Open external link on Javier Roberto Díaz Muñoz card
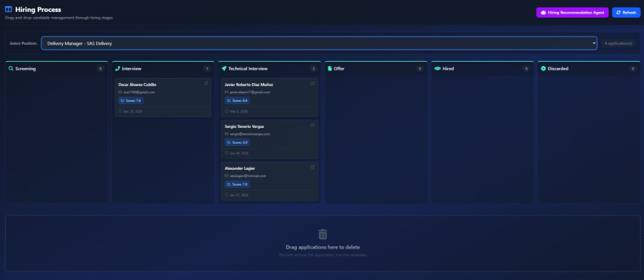644x280 pixels. point(313,84)
